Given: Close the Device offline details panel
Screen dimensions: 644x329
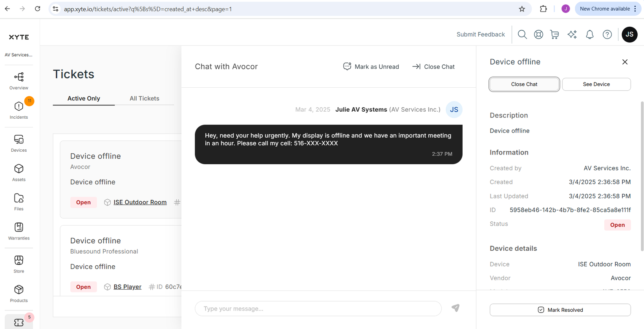Looking at the screenshot, I should tap(625, 62).
